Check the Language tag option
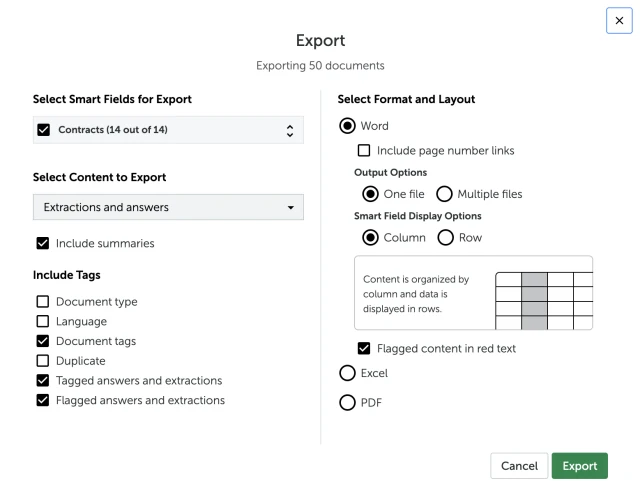This screenshot has height=497, width=640. click(x=42, y=321)
